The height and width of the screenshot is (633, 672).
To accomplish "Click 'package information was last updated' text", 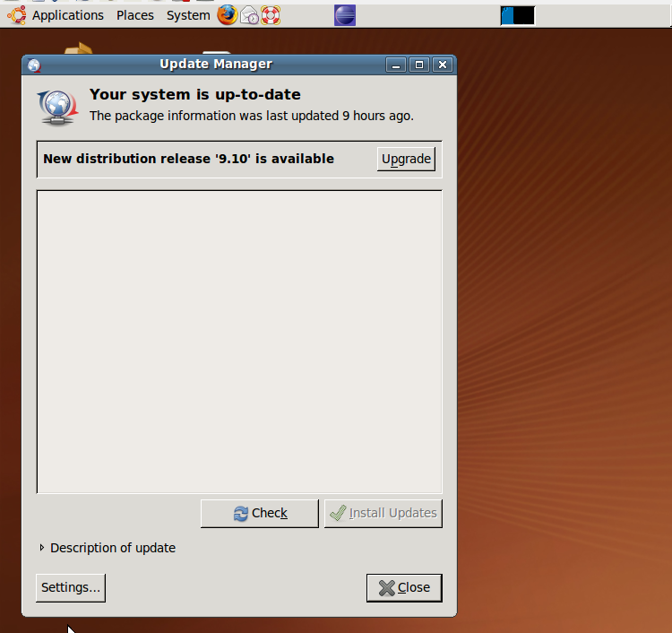I will click(252, 116).
